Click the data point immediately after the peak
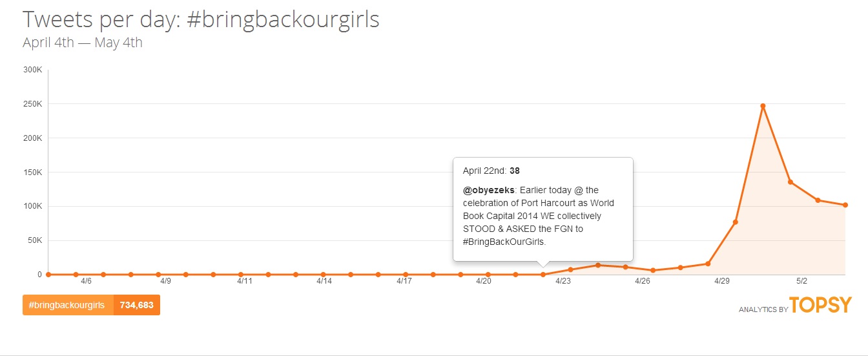868x356 pixels. 790,182
